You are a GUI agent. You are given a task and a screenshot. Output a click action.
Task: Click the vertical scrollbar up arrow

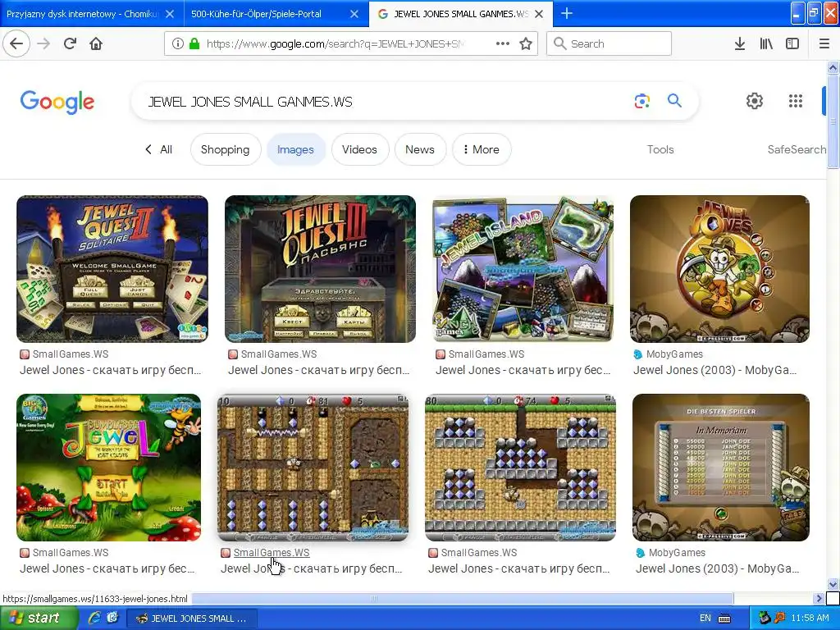pos(833,67)
